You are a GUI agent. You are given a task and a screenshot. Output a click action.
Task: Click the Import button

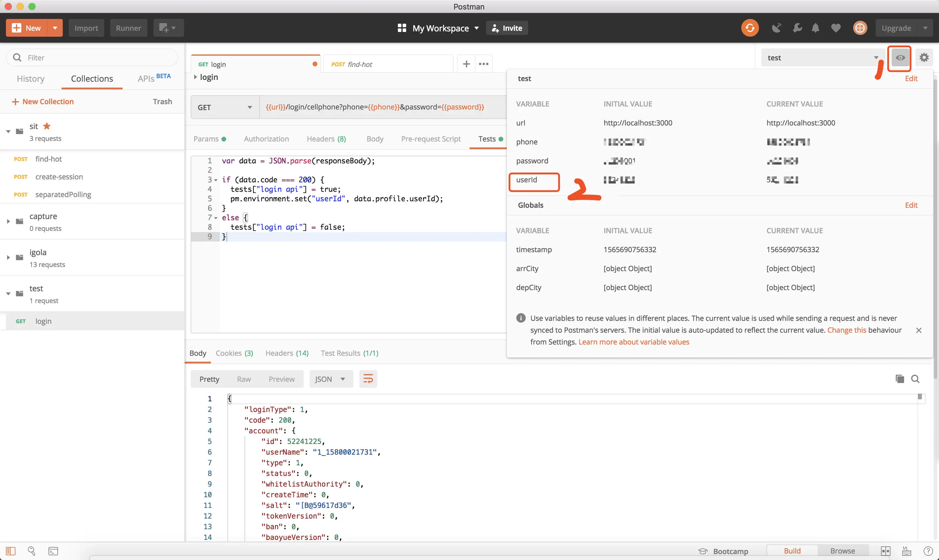(86, 28)
